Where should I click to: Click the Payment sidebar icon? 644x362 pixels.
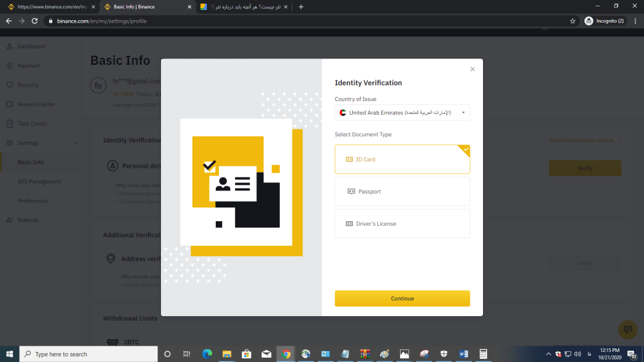click(x=9, y=65)
